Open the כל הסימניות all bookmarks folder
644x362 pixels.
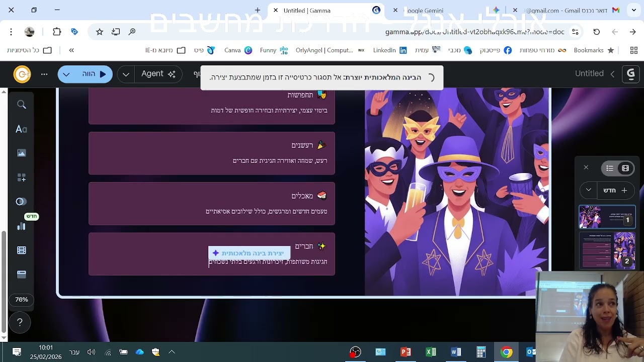[29, 50]
